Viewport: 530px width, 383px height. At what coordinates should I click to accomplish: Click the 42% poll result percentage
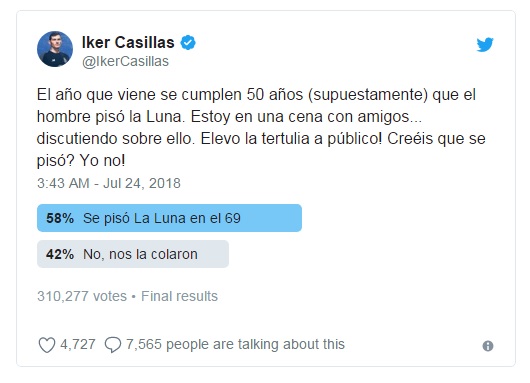click(x=60, y=254)
